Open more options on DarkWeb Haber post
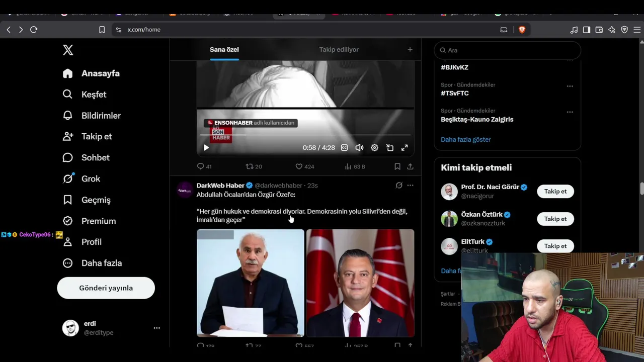Screen dimensions: 644x362 click(x=410, y=186)
